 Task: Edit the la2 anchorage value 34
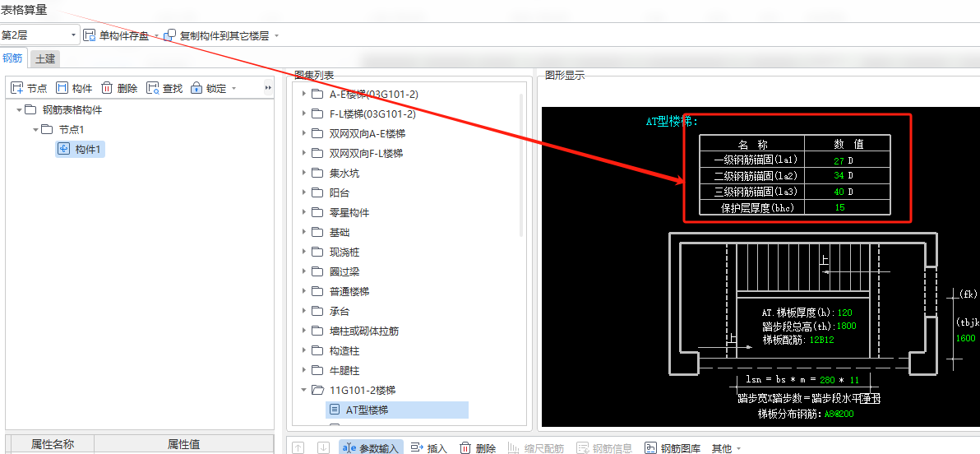pyautogui.click(x=839, y=176)
